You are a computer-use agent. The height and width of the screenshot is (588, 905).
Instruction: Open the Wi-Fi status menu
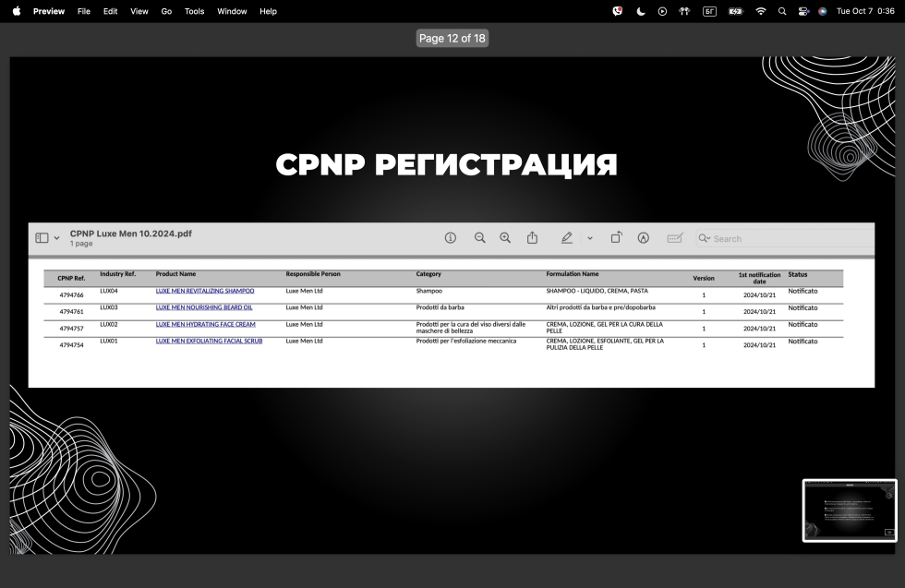pyautogui.click(x=761, y=11)
